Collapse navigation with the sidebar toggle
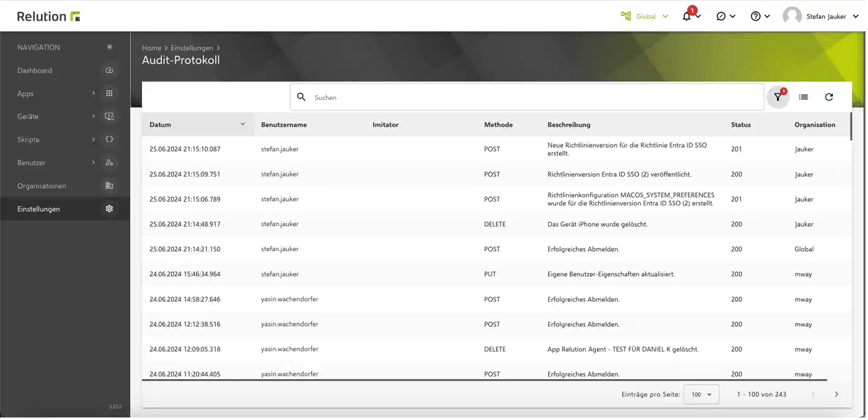 tap(110, 47)
